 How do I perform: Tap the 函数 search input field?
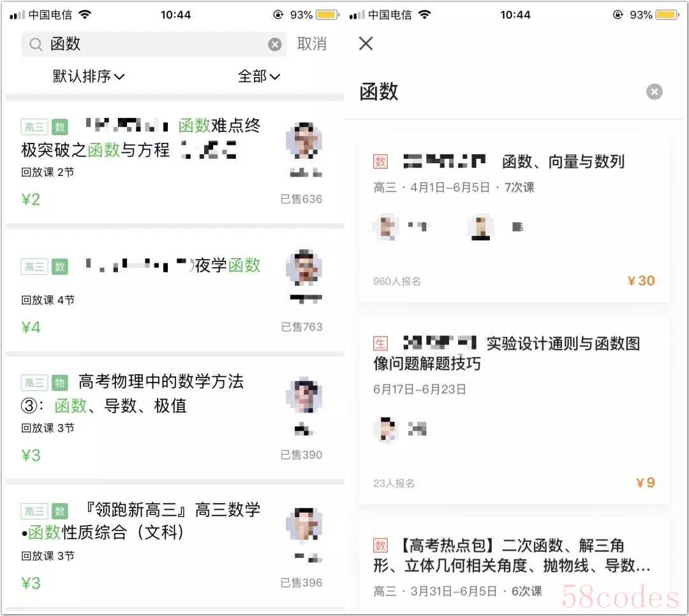(x=154, y=44)
